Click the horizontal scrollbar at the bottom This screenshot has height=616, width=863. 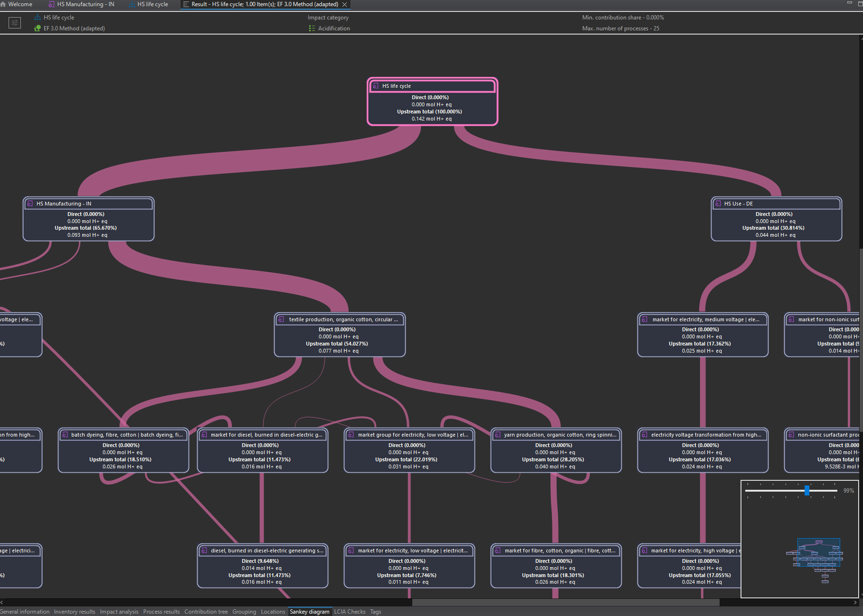565,602
